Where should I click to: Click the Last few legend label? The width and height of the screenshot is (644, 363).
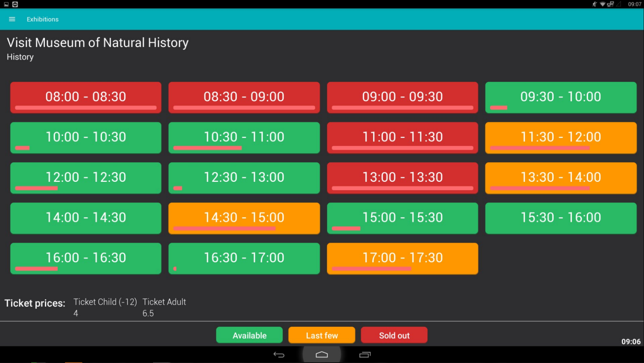click(321, 335)
